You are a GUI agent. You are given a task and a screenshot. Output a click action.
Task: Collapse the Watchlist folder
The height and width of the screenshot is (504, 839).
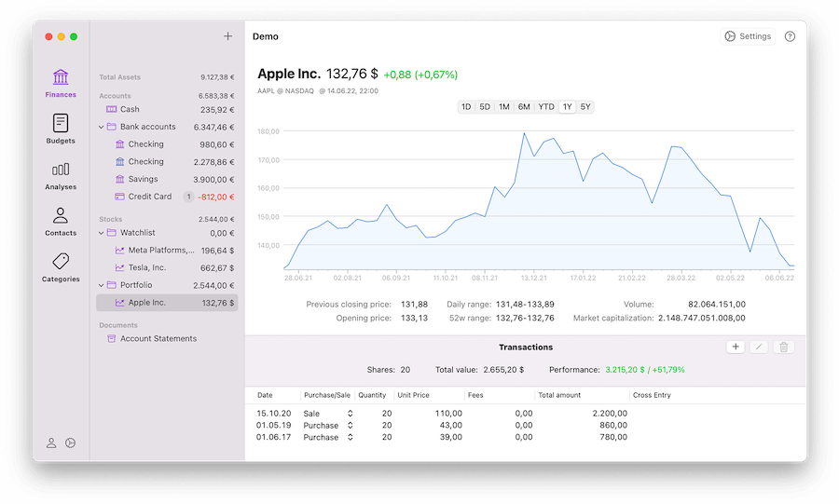point(101,233)
